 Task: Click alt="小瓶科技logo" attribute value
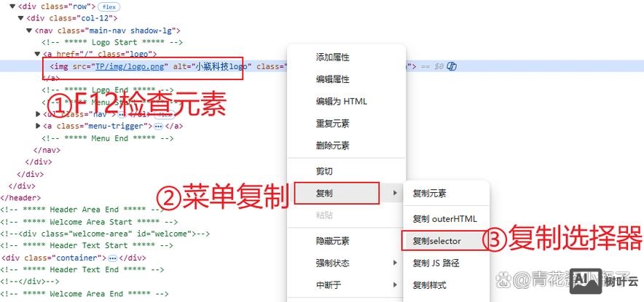pos(221,66)
